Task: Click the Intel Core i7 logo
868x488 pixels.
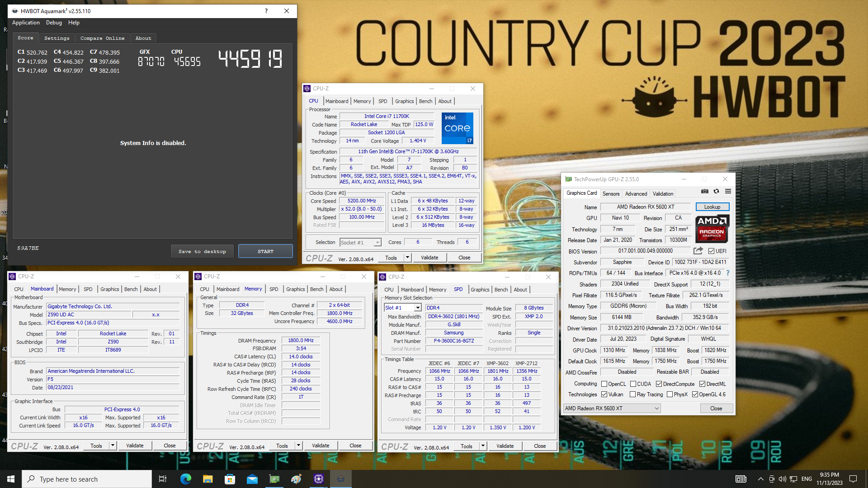Action: [x=457, y=128]
